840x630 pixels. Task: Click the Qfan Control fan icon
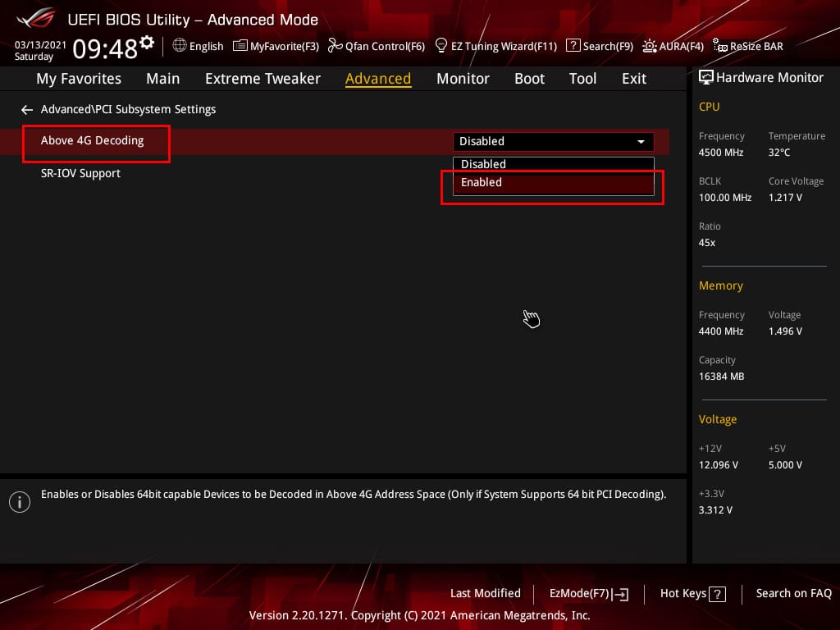[x=335, y=46]
